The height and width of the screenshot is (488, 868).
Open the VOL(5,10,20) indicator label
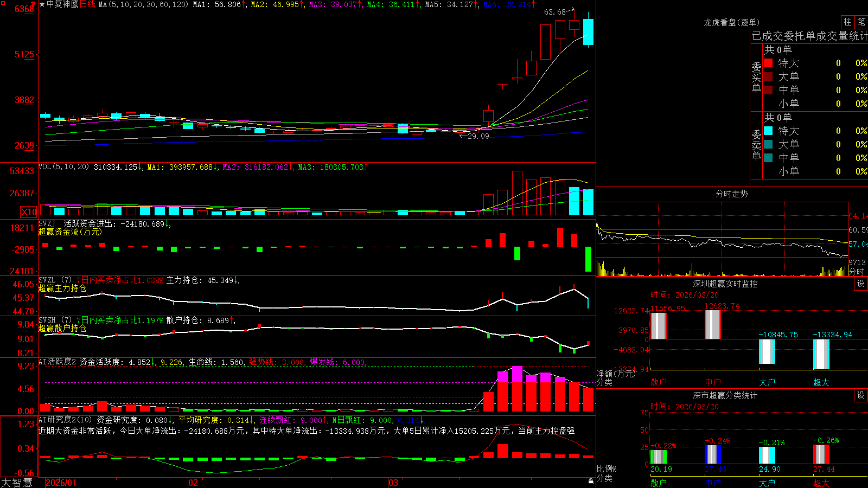63,167
